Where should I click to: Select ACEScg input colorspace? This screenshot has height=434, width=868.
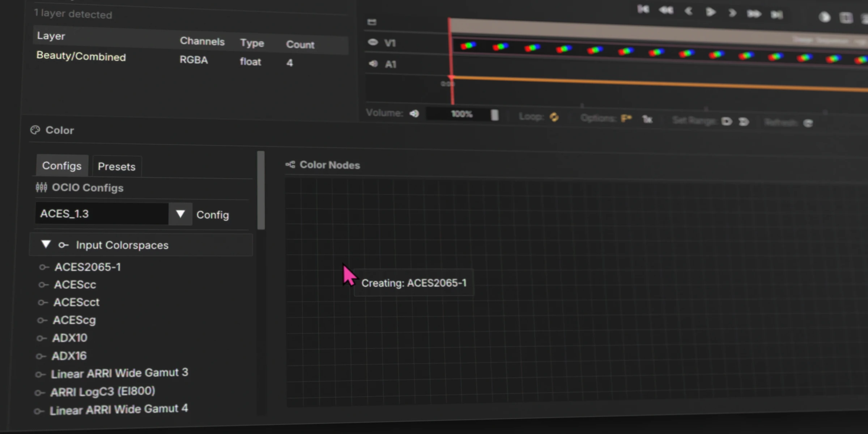(75, 320)
